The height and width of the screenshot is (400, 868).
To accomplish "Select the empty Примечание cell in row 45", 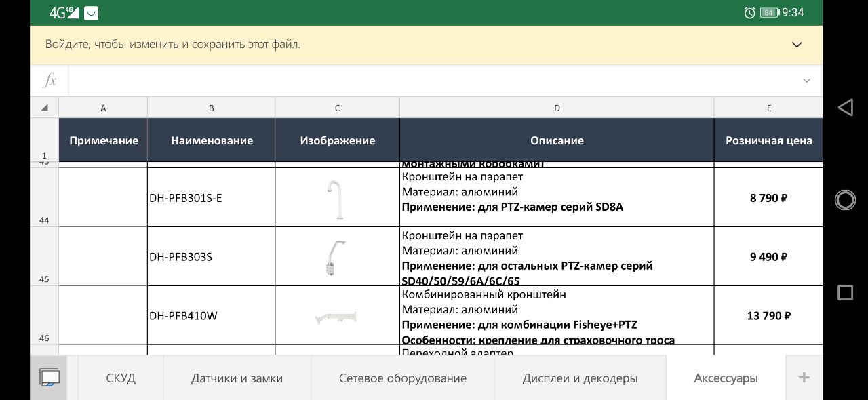I will pyautogui.click(x=103, y=256).
